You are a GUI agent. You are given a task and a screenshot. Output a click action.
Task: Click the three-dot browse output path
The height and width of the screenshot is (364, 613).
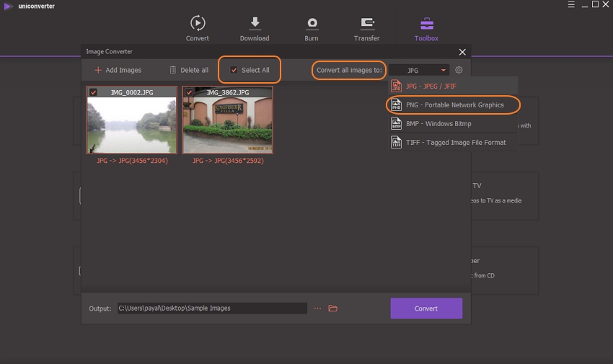point(317,308)
